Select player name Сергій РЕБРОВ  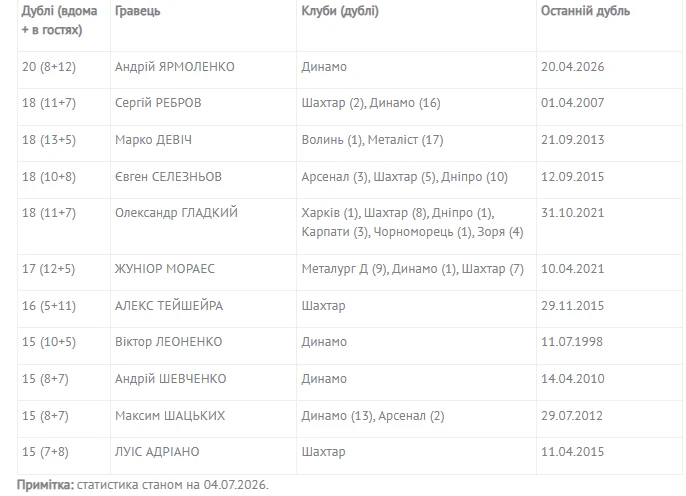(158, 103)
